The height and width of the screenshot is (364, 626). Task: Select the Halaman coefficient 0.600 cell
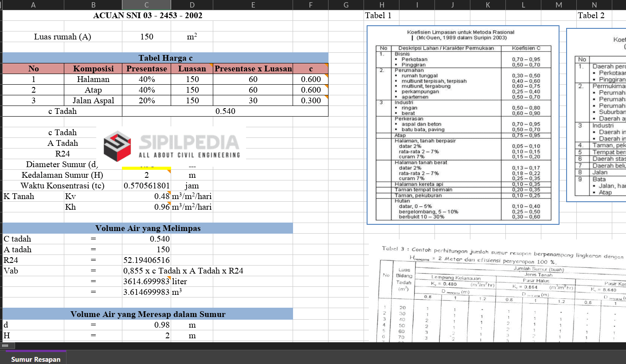pyautogui.click(x=310, y=79)
